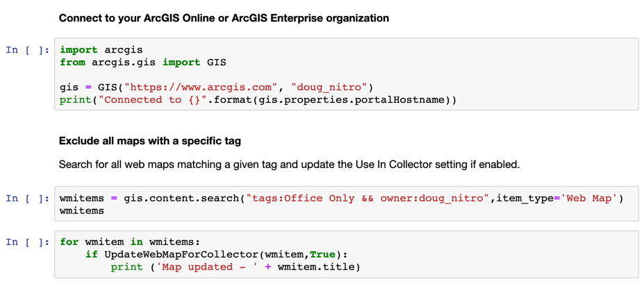Viewport: 644px width, 284px height.
Task: Select the gis.content.search cell's In prompt
Action: (x=28, y=199)
